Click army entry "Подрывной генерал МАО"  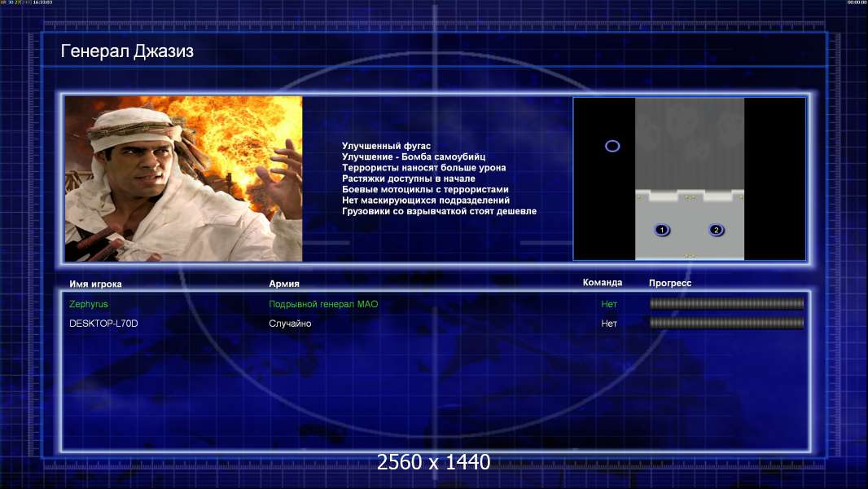click(323, 304)
